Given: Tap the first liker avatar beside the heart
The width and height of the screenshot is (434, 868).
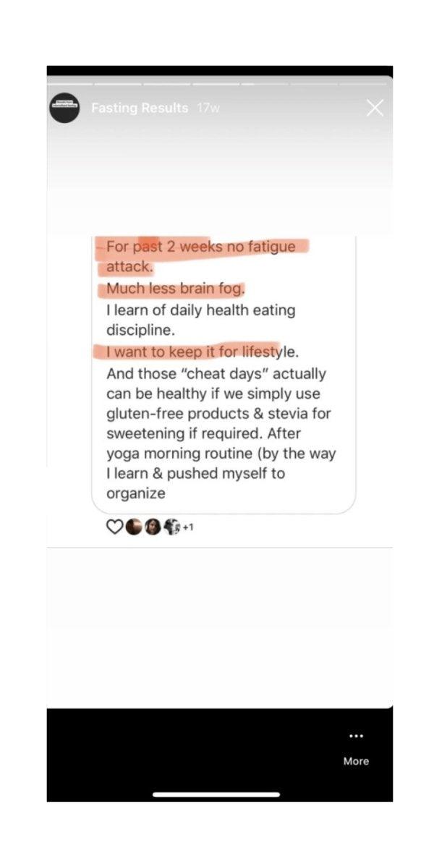Looking at the screenshot, I should (x=134, y=527).
